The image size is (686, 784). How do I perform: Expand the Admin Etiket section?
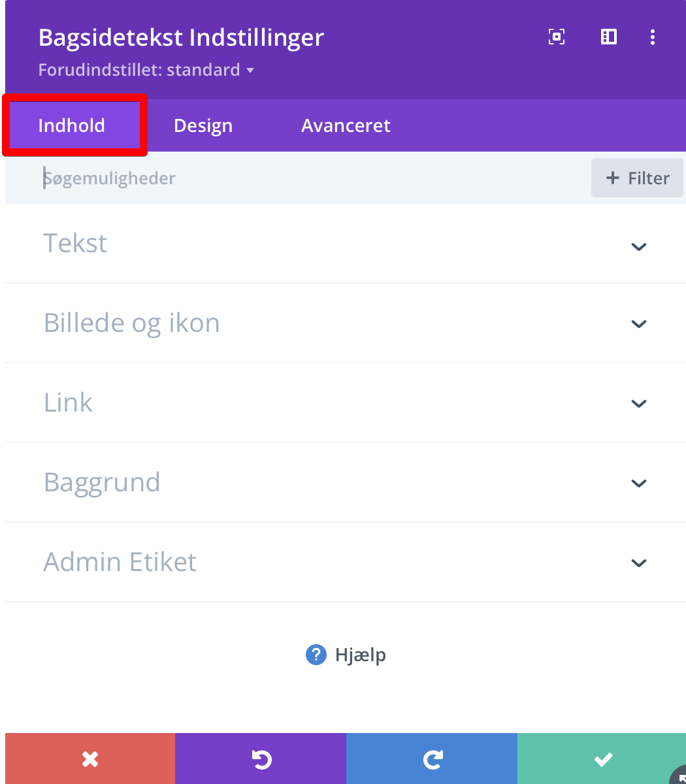[x=638, y=563]
